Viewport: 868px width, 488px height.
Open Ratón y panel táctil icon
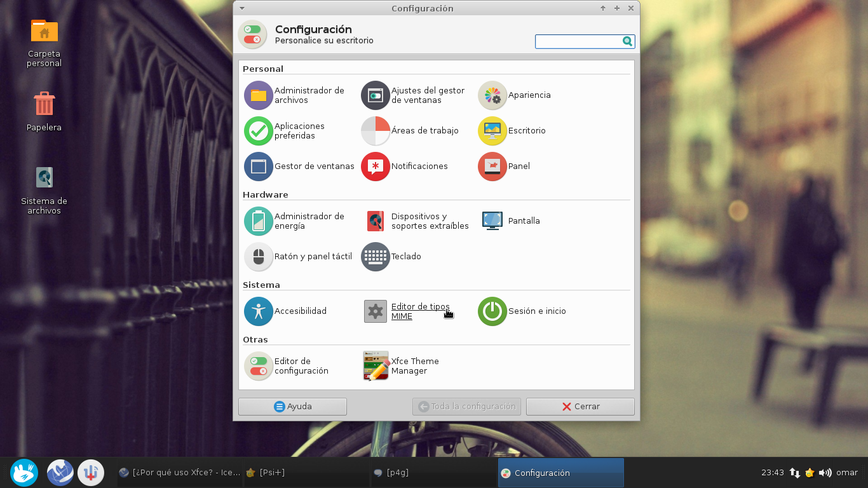pos(259,257)
